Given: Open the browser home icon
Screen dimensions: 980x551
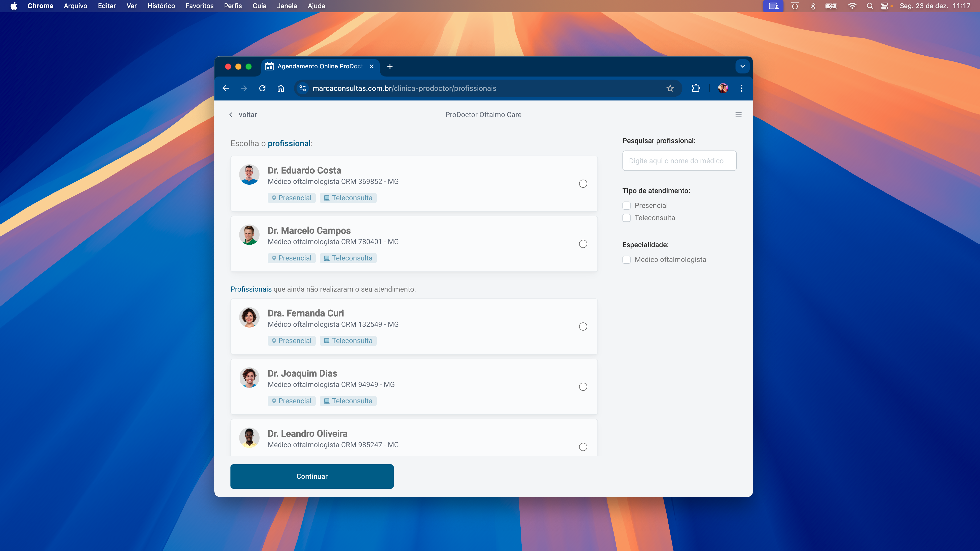Looking at the screenshot, I should (280, 88).
